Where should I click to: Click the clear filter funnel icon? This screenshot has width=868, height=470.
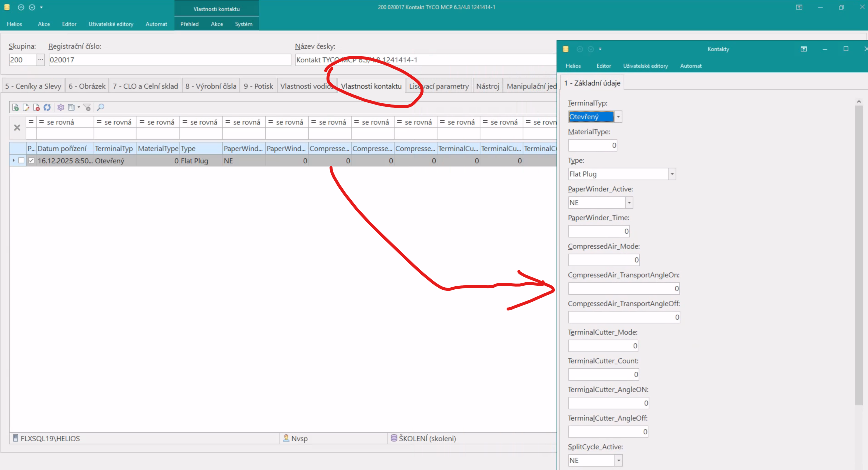click(87, 107)
